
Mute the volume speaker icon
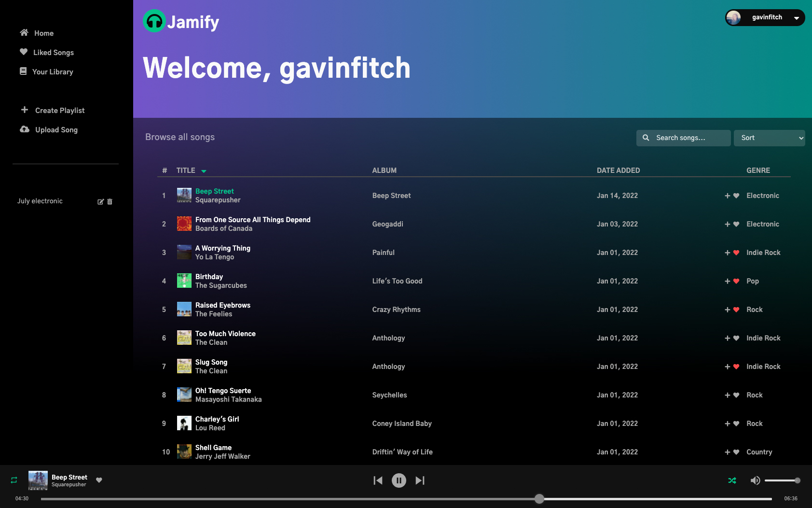(x=755, y=480)
